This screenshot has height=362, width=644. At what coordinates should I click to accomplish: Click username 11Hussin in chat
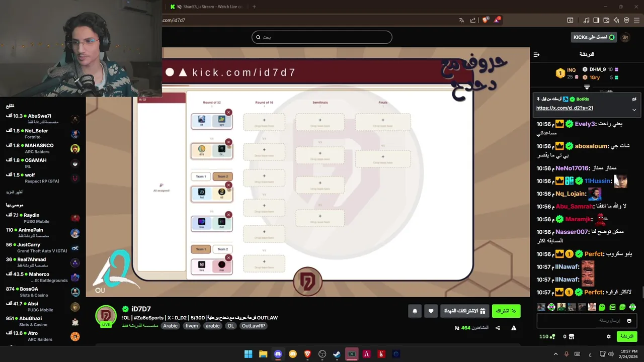597,181
